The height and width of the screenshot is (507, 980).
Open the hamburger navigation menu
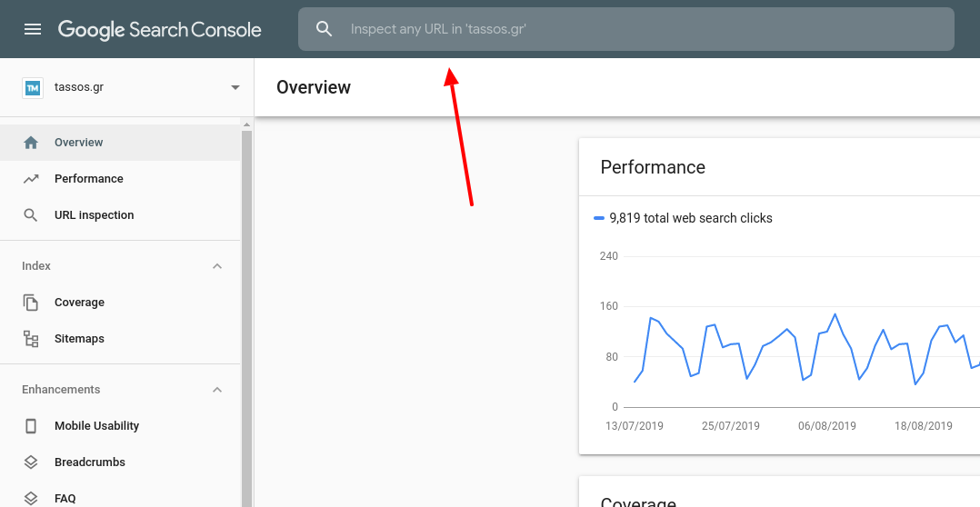33,29
